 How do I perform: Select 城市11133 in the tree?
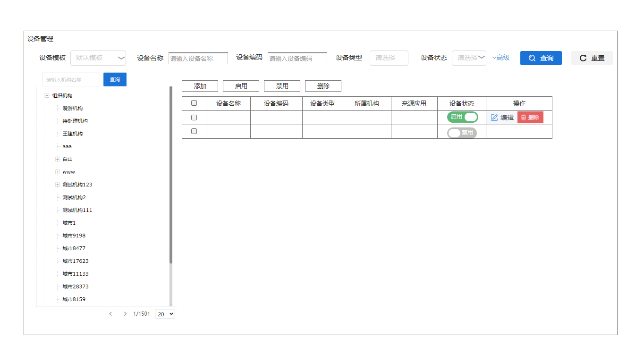(76, 274)
